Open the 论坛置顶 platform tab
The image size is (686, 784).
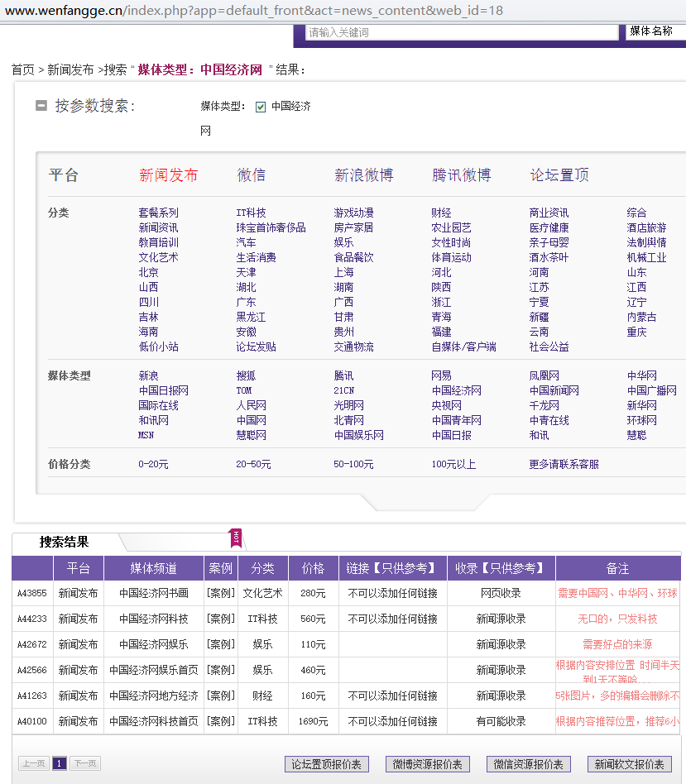[x=559, y=175]
